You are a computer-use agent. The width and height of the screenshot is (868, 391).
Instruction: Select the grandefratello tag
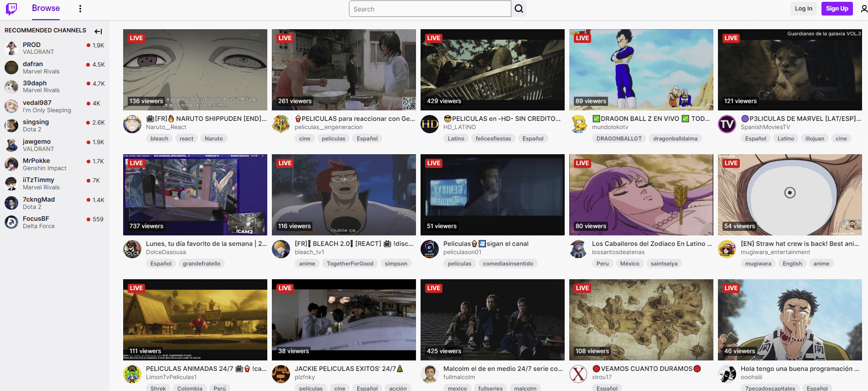pos(202,264)
